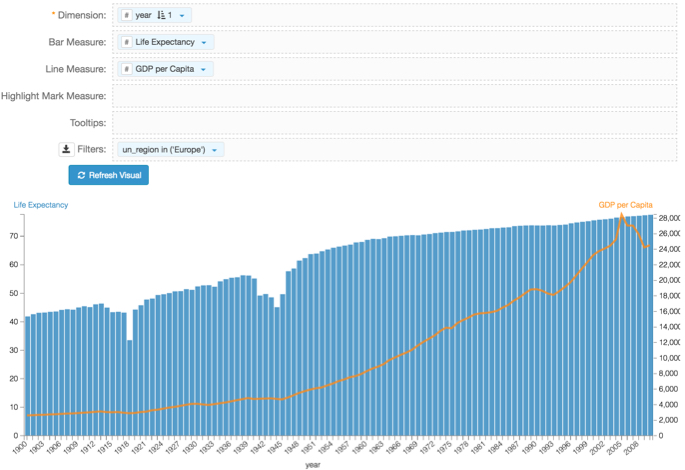Click the hash icon on GDP per Capita field
Screen dimensions: 685x470
click(127, 69)
